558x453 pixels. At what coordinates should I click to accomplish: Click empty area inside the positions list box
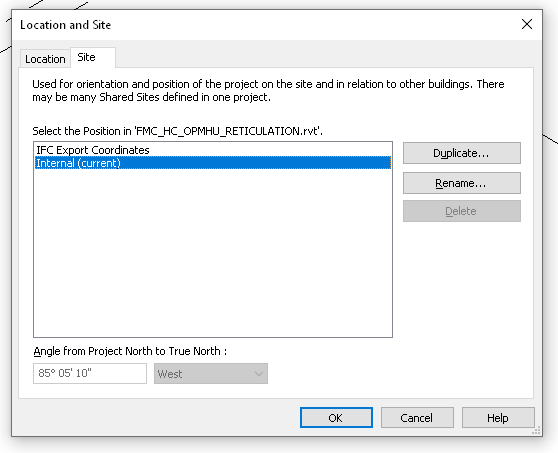(x=213, y=253)
